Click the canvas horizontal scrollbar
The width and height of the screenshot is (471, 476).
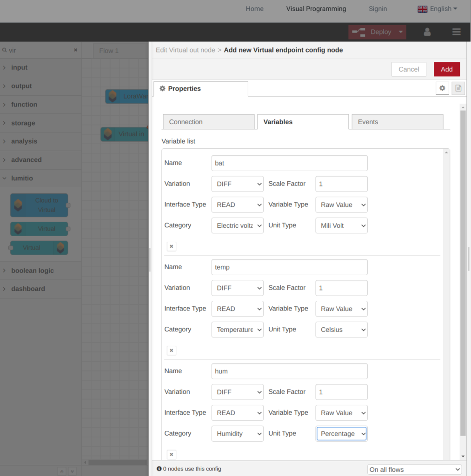coord(118,463)
